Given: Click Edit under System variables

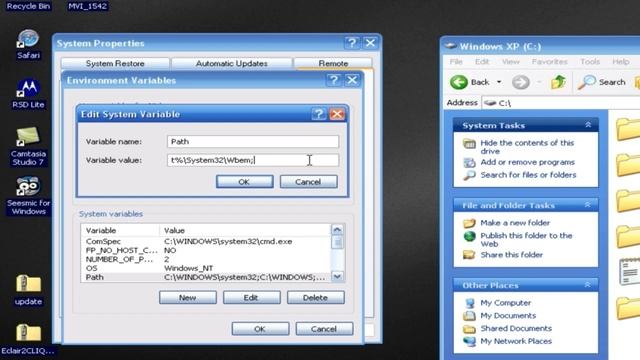Looking at the screenshot, I should click(x=251, y=298).
